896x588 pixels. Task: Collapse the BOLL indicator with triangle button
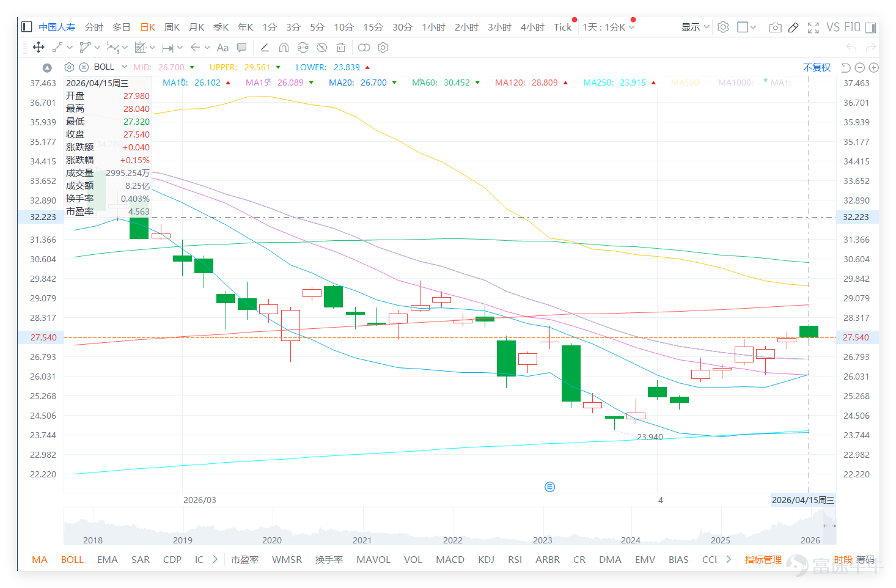pos(47,67)
